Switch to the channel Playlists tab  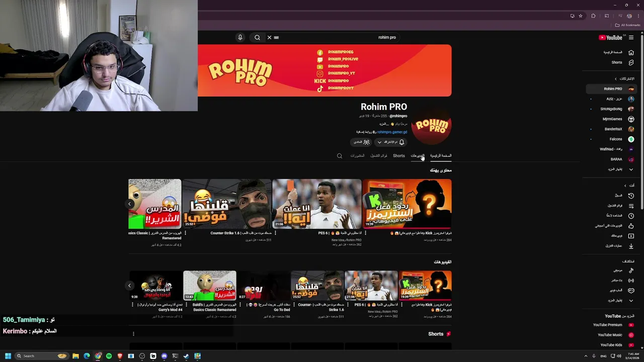pyautogui.click(x=379, y=156)
